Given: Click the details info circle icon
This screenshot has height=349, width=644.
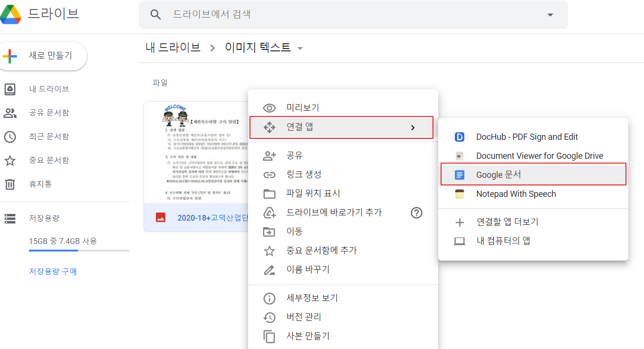Looking at the screenshot, I should point(269,298).
